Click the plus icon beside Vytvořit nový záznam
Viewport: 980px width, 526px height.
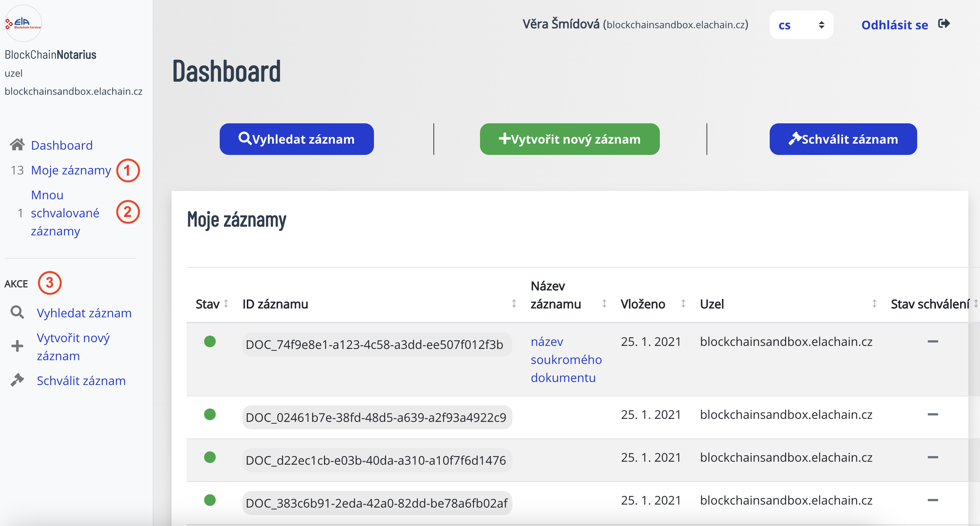coord(17,347)
